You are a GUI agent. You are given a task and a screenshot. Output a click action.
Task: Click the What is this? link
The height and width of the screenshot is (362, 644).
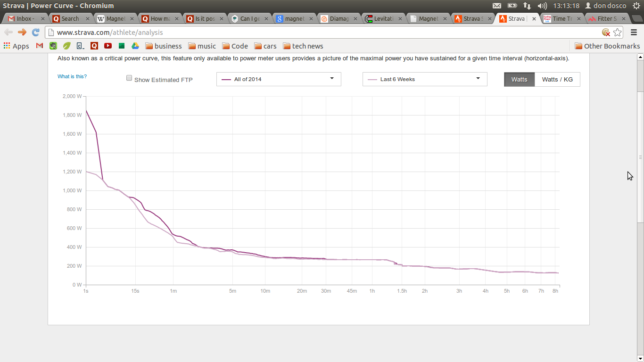(72, 76)
